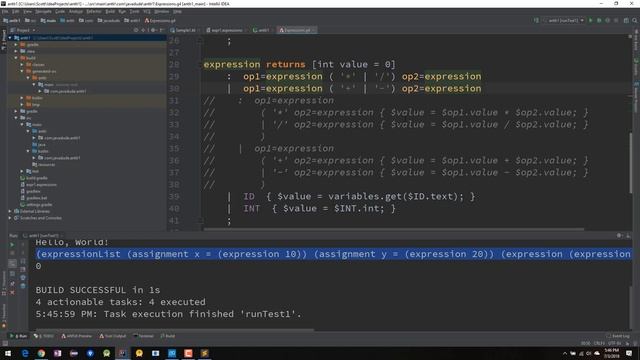Open the VCS menu

pos(147,11)
